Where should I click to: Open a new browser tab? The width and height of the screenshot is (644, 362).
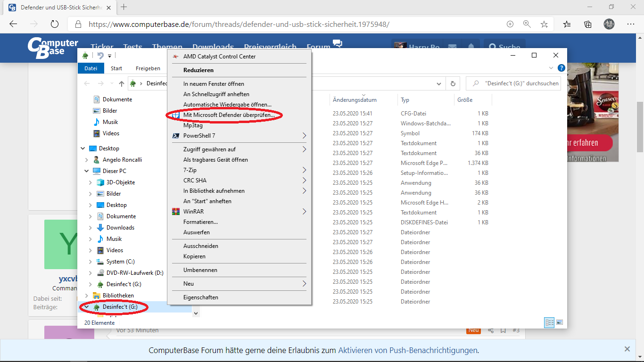pyautogui.click(x=124, y=7)
